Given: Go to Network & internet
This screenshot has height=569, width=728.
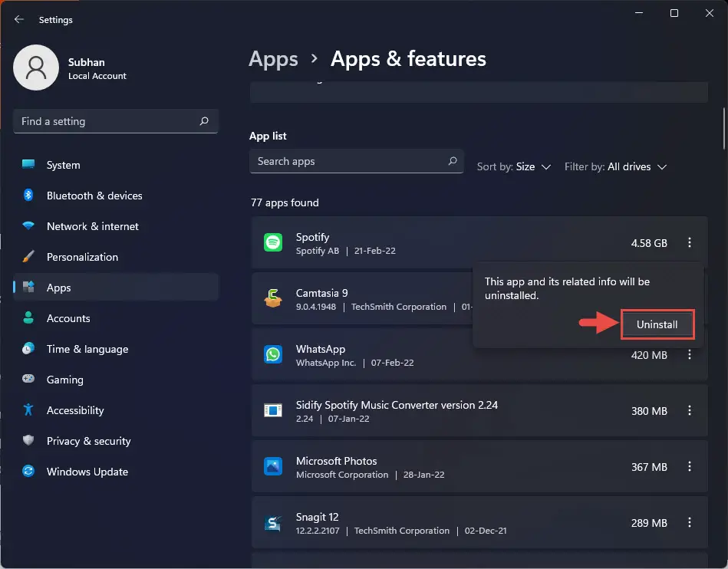Looking at the screenshot, I should point(116,226).
